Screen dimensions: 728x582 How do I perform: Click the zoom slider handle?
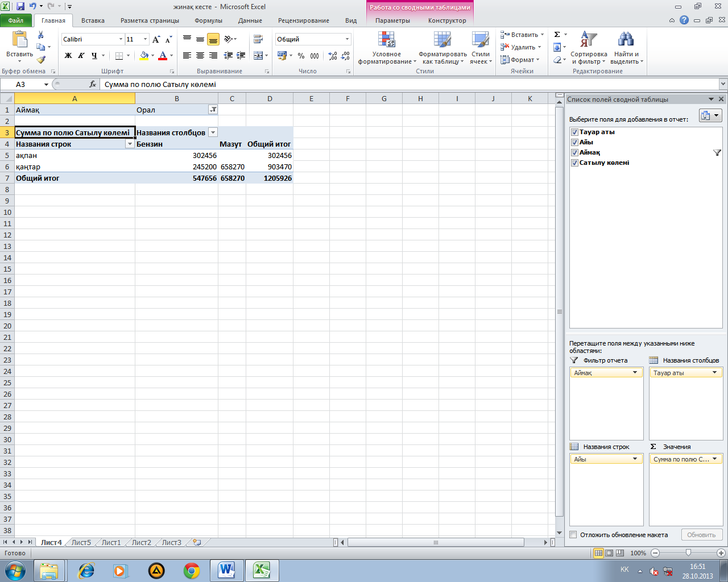688,553
